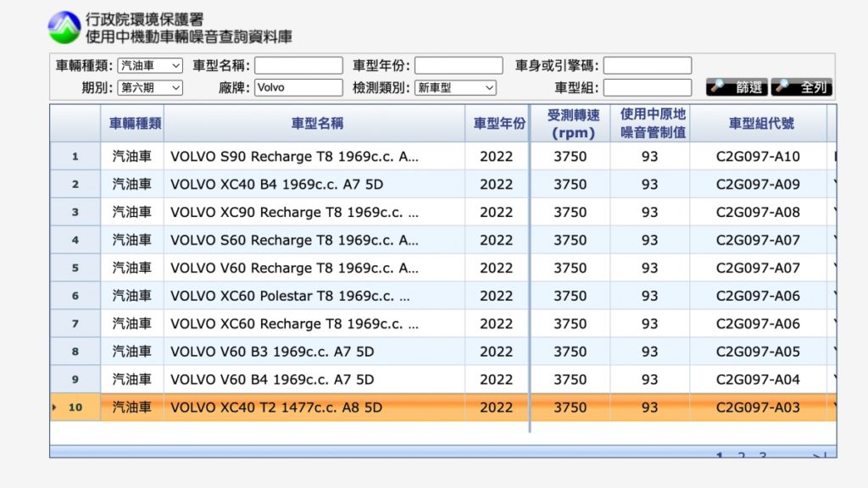Click the model group code C2G097-A08

point(758,212)
